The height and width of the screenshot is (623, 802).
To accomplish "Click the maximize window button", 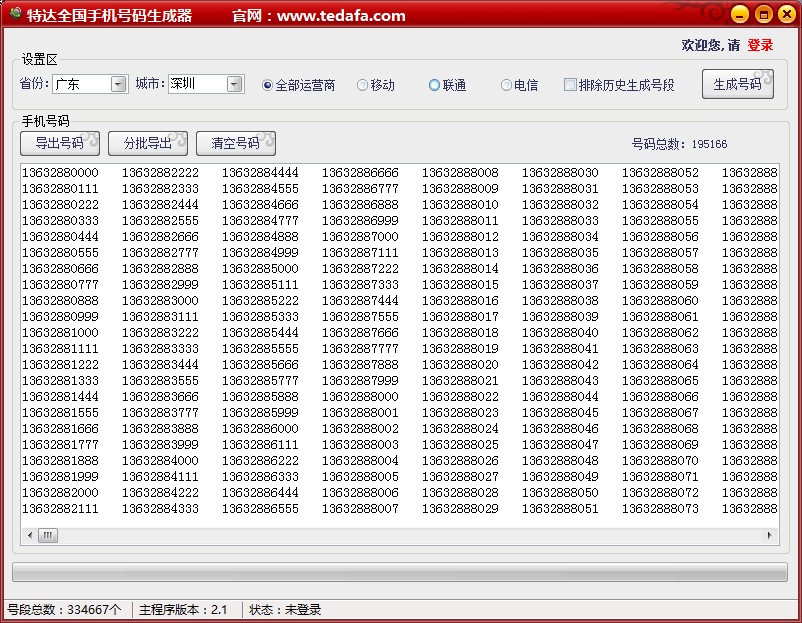I will click(763, 14).
